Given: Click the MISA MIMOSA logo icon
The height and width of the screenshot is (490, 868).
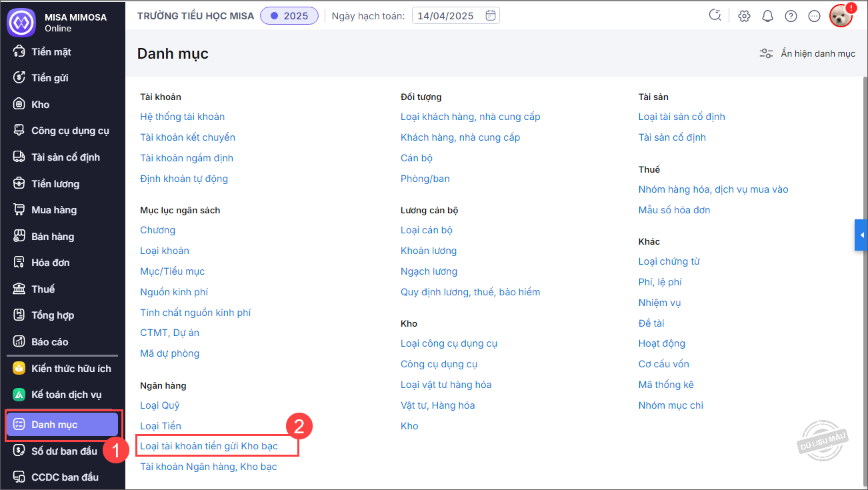Looking at the screenshot, I should coord(21,22).
